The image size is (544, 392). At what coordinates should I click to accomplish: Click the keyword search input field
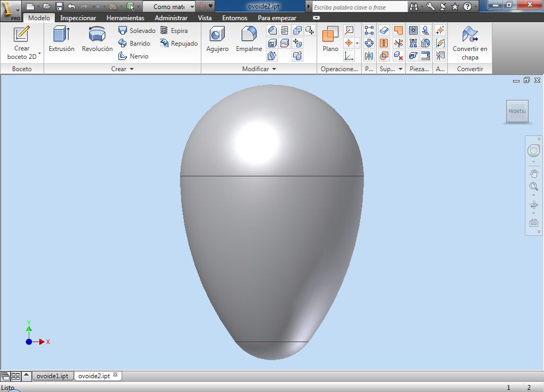(x=360, y=6)
